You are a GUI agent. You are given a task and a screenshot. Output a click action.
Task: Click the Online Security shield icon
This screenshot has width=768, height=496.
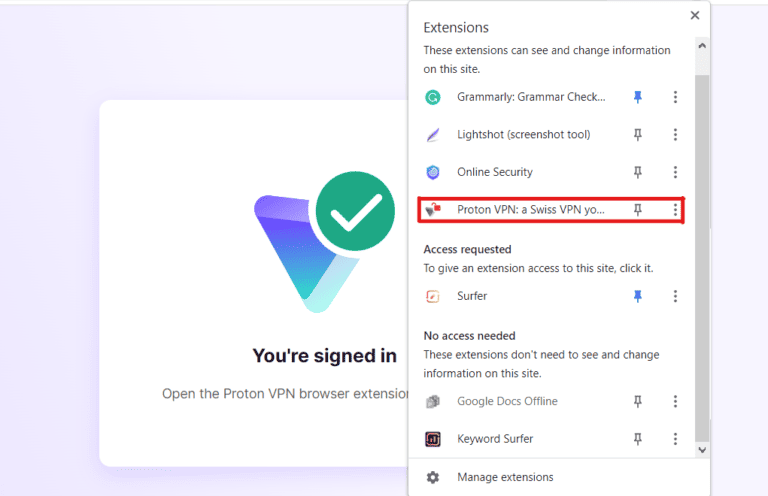click(x=433, y=172)
